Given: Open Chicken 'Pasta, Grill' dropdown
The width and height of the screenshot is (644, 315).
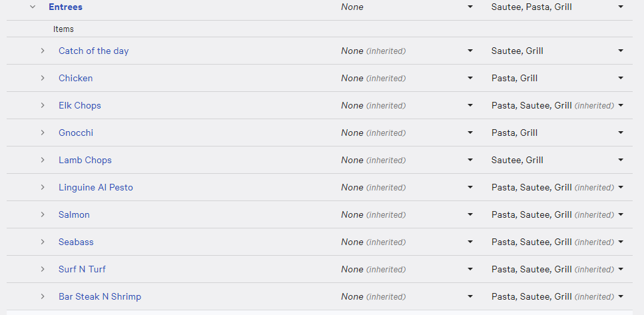Looking at the screenshot, I should point(557,78).
